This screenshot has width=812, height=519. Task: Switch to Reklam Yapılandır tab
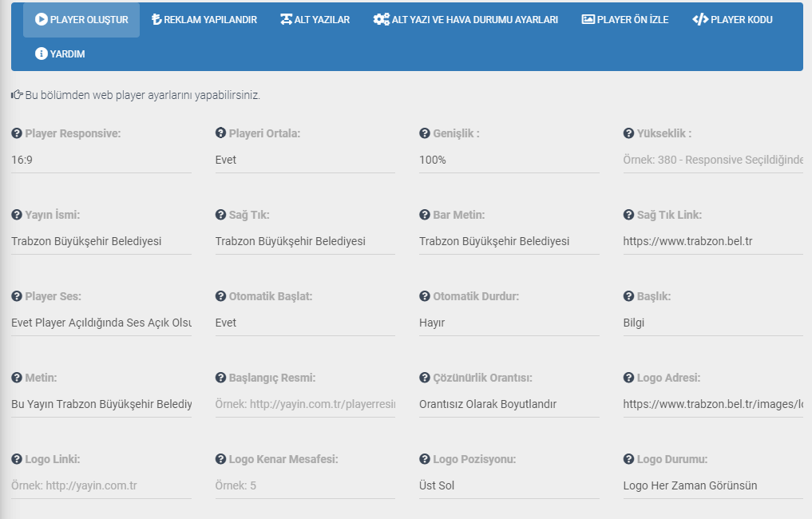coord(204,20)
